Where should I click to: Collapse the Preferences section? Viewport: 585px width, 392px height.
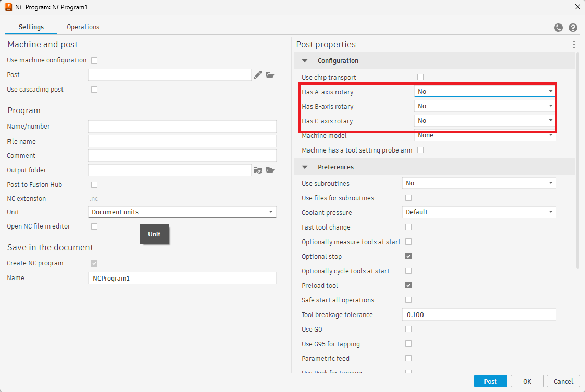305,167
